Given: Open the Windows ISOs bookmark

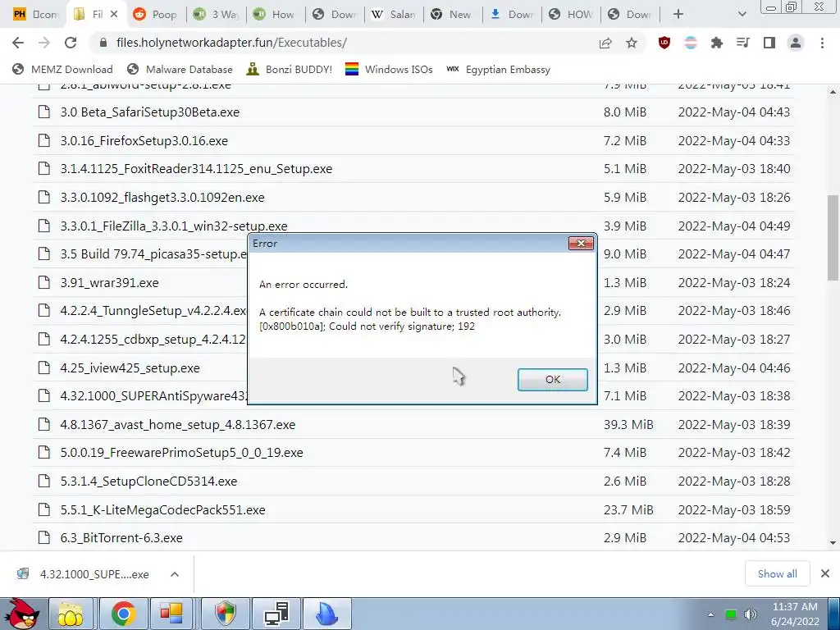Looking at the screenshot, I should coord(389,69).
